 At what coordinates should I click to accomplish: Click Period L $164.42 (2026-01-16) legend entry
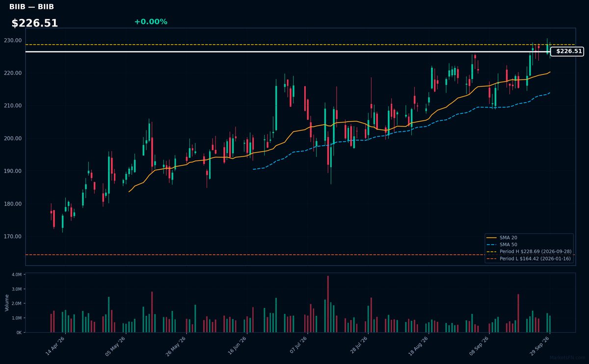(x=528, y=259)
